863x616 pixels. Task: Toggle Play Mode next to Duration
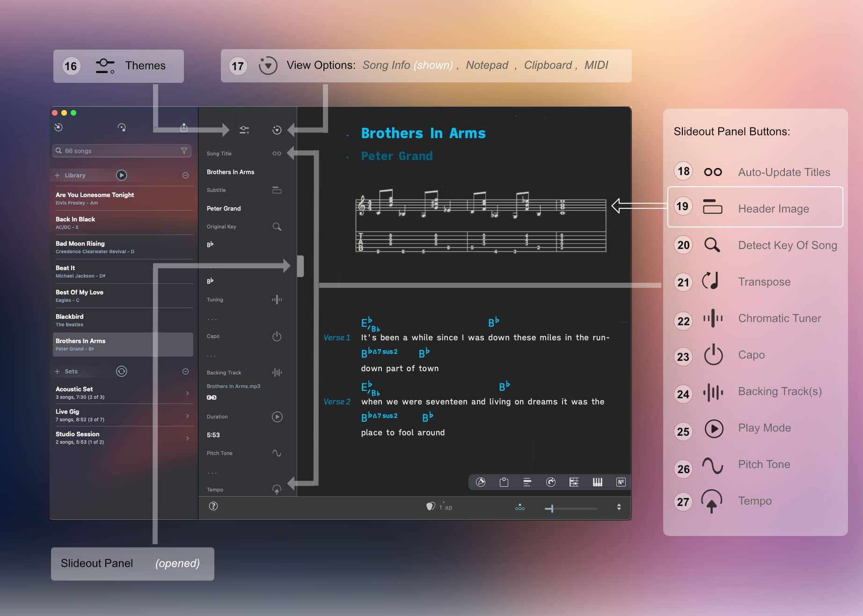(x=277, y=417)
